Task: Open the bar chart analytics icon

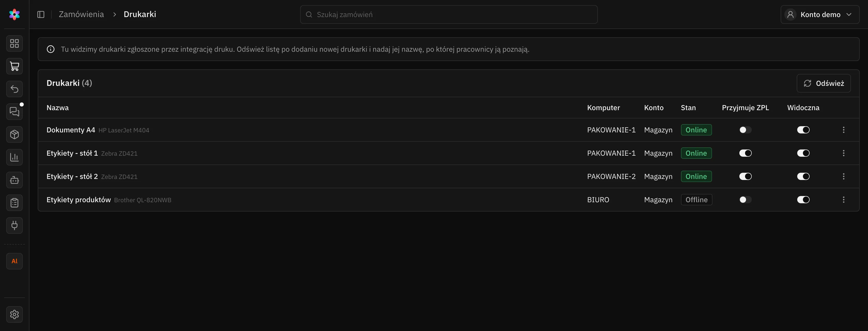Action: 14,157
